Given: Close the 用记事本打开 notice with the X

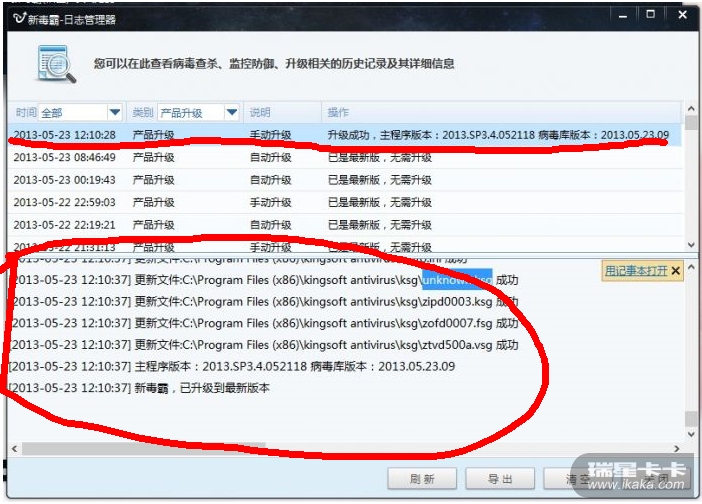Looking at the screenshot, I should coord(676,271).
